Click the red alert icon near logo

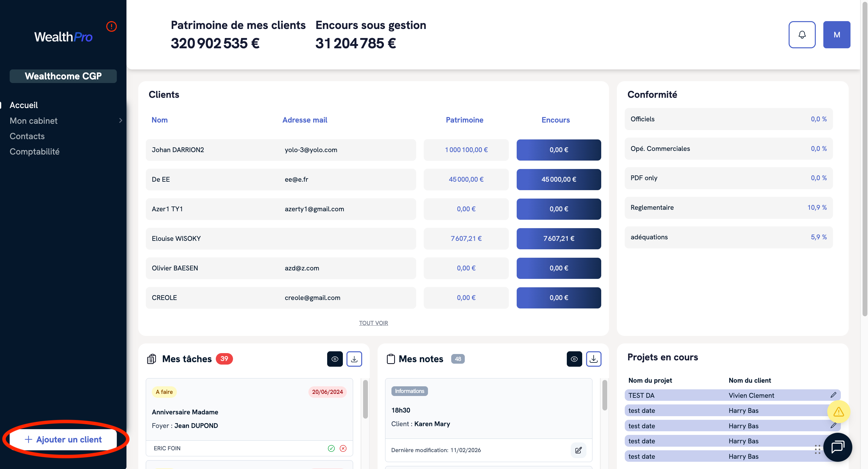pyautogui.click(x=111, y=26)
